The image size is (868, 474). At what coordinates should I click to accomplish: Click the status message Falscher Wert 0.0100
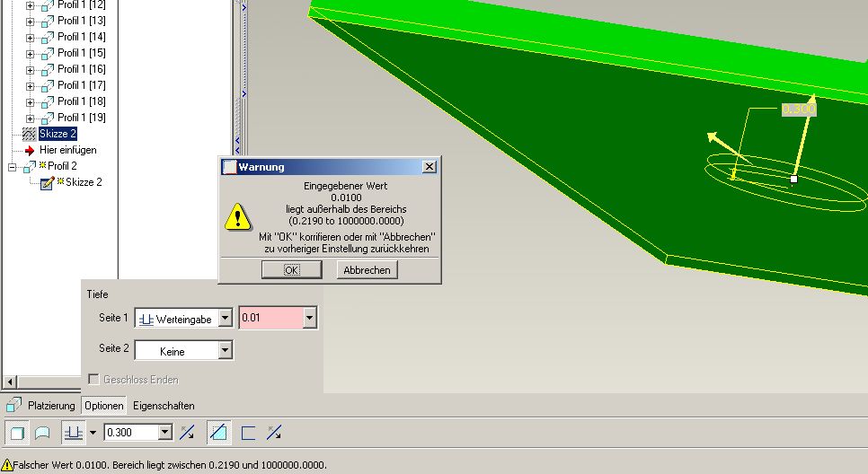pos(170,465)
